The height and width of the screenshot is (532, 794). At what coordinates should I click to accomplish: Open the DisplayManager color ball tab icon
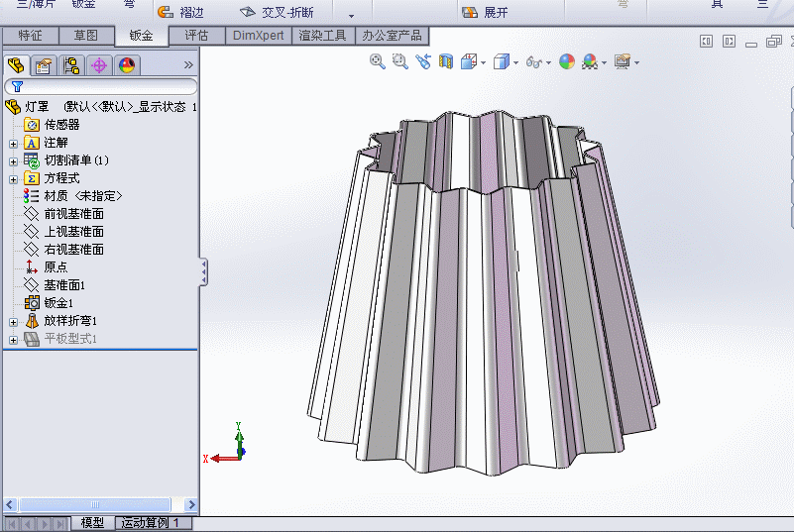pyautogui.click(x=127, y=65)
